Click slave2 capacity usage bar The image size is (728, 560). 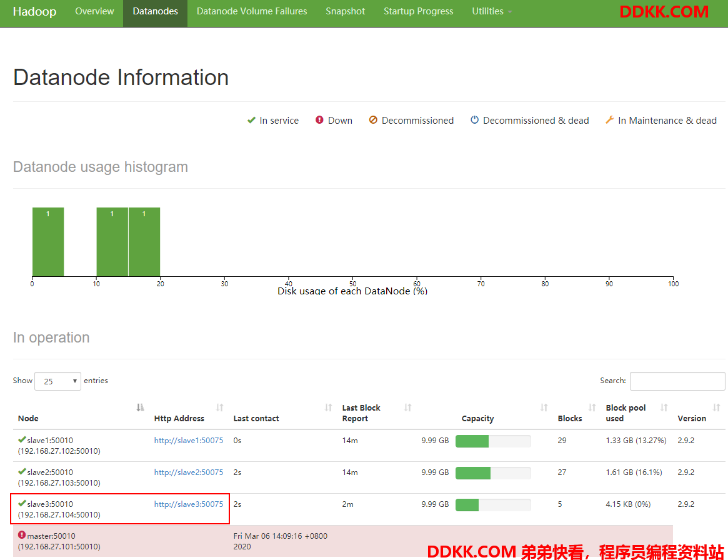pyautogui.click(x=493, y=473)
